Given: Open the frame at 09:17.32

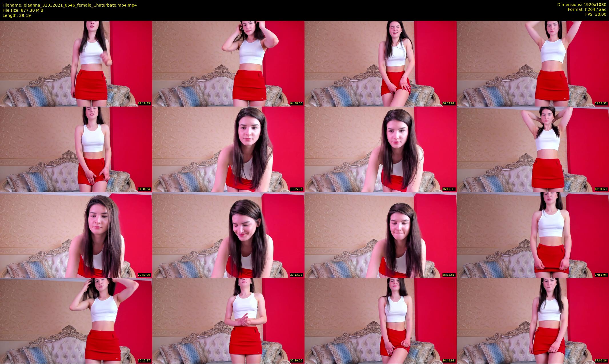Looking at the screenshot, I should click(x=533, y=63).
